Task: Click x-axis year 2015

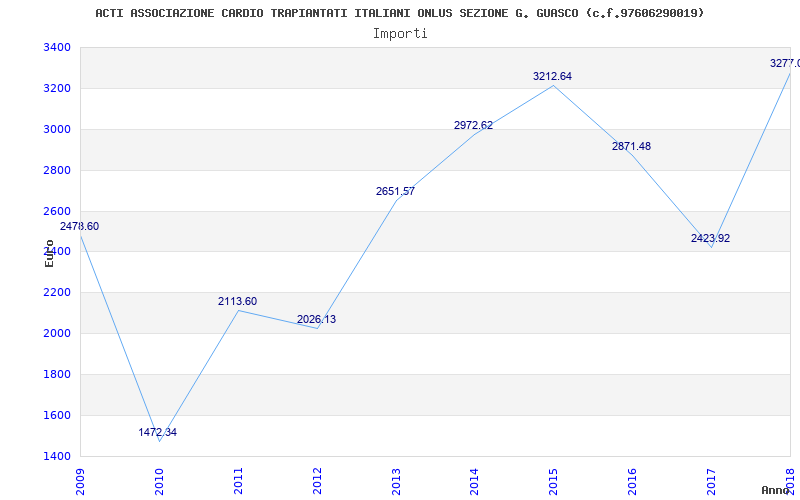Action: [x=554, y=482]
